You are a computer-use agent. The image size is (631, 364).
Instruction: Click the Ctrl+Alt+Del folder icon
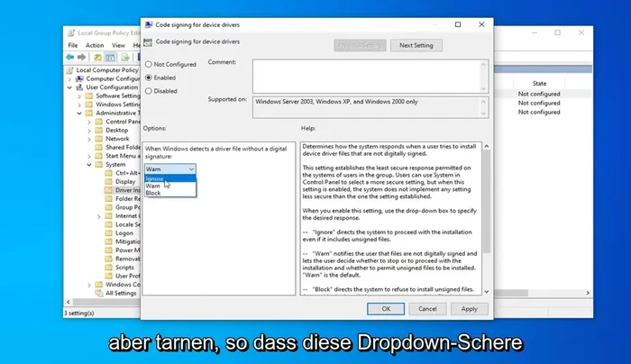tap(109, 173)
